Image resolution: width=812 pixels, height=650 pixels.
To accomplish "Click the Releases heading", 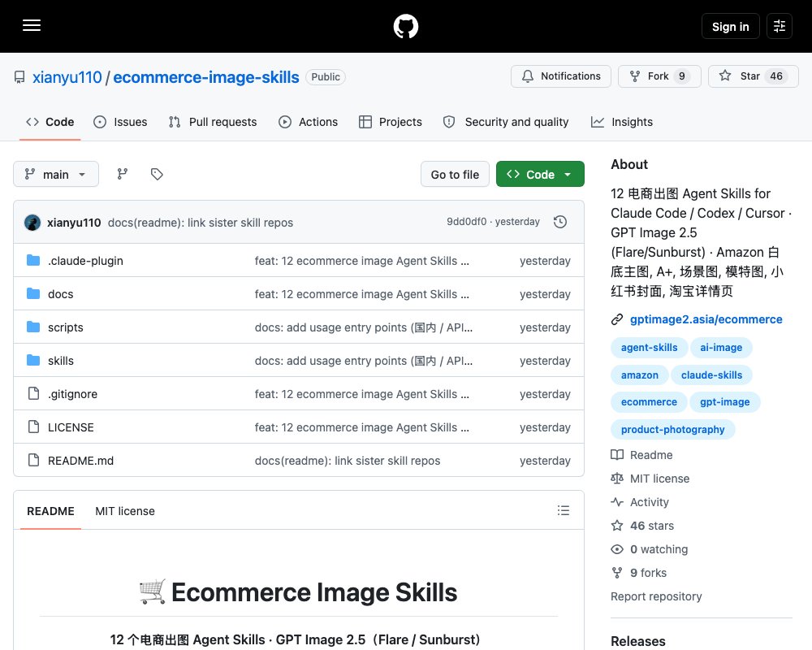I will pyautogui.click(x=638, y=641).
